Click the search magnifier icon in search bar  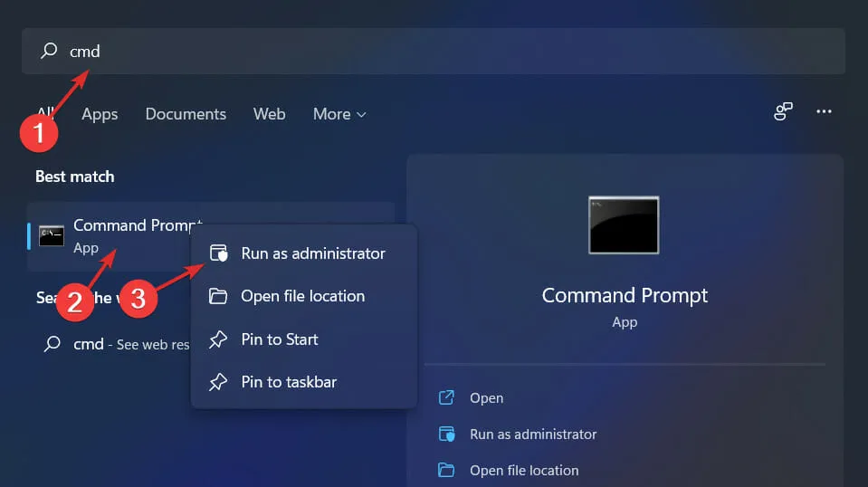coord(50,52)
